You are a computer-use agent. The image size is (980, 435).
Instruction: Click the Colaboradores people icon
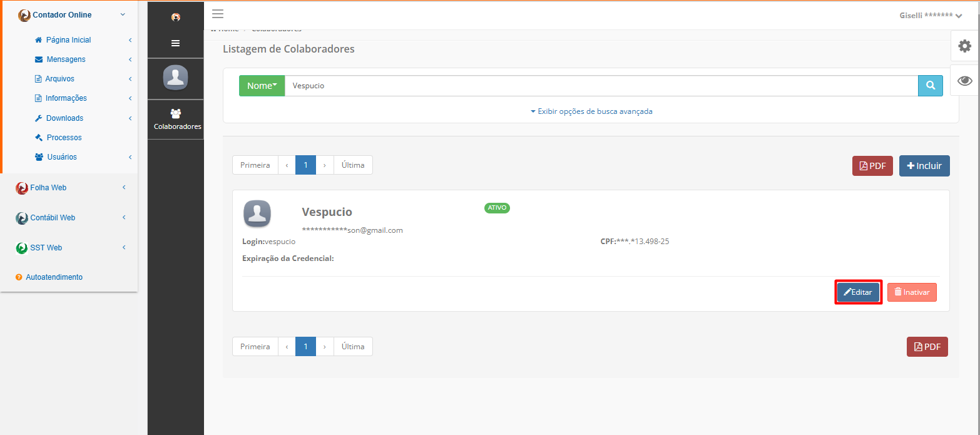pos(176,113)
